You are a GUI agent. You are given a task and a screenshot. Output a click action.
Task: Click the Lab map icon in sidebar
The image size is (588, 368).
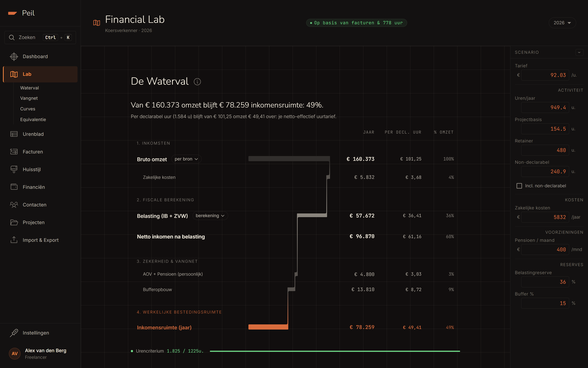pos(14,74)
